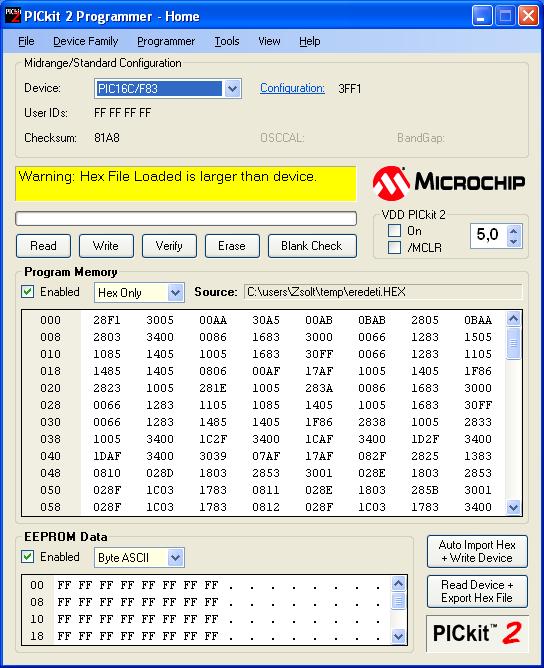
Task: Minimize the PICkit 2 Programmer window
Action: (x=482, y=16)
